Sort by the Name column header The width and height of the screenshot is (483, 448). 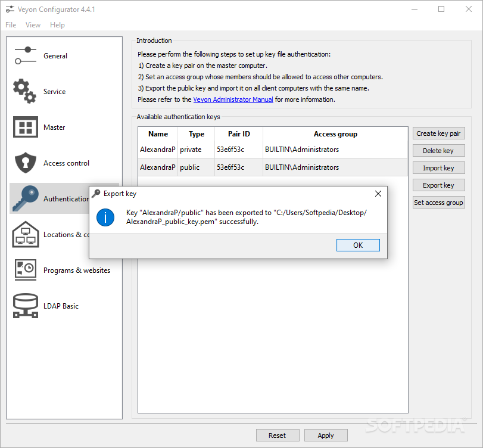(158, 134)
